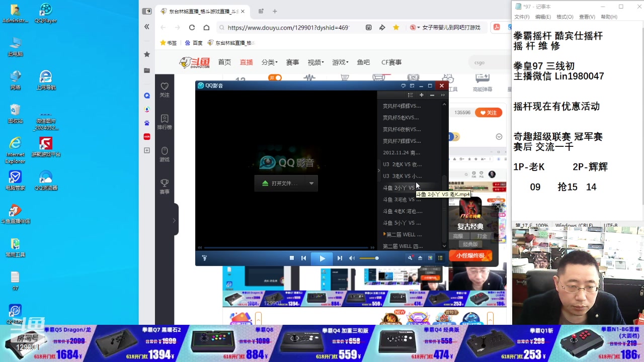The width and height of the screenshot is (644, 362).
Task: Click the QQ影音 feedback speech bubble icon
Action: tap(403, 86)
